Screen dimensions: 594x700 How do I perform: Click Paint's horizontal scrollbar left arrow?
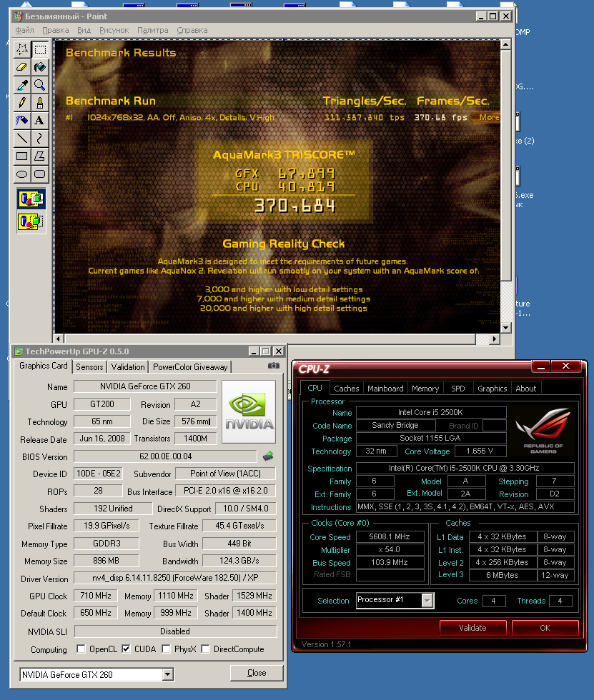click(59, 339)
